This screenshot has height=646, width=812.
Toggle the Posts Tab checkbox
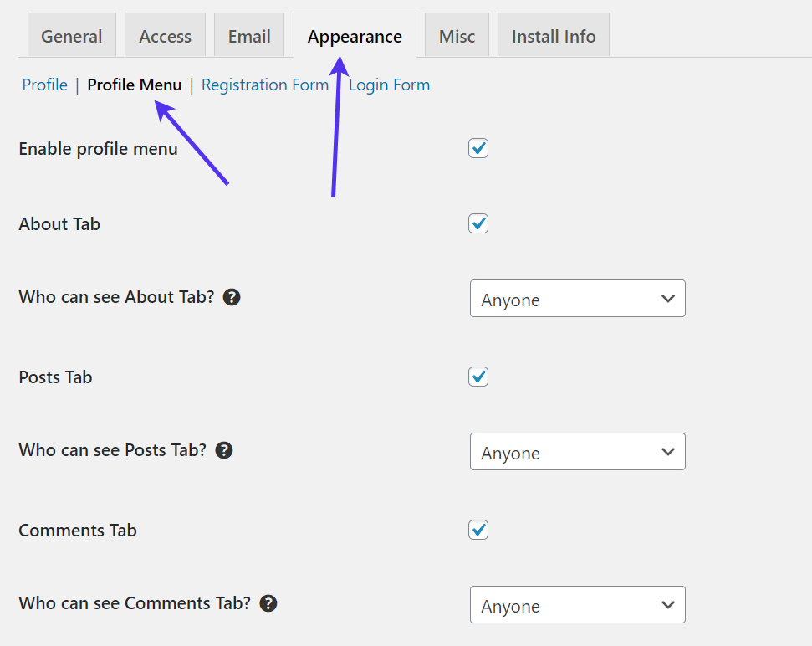point(477,377)
